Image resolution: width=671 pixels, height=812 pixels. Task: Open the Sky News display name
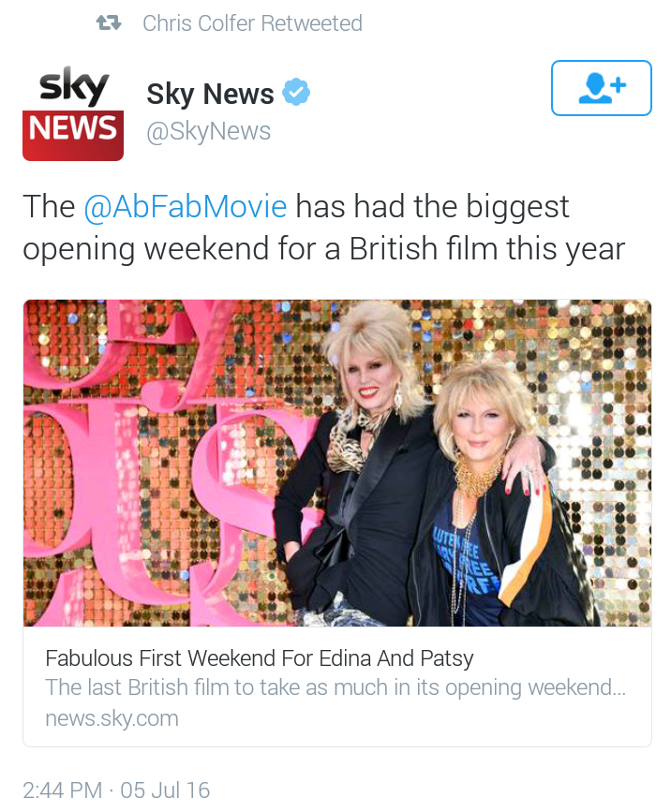coord(210,94)
